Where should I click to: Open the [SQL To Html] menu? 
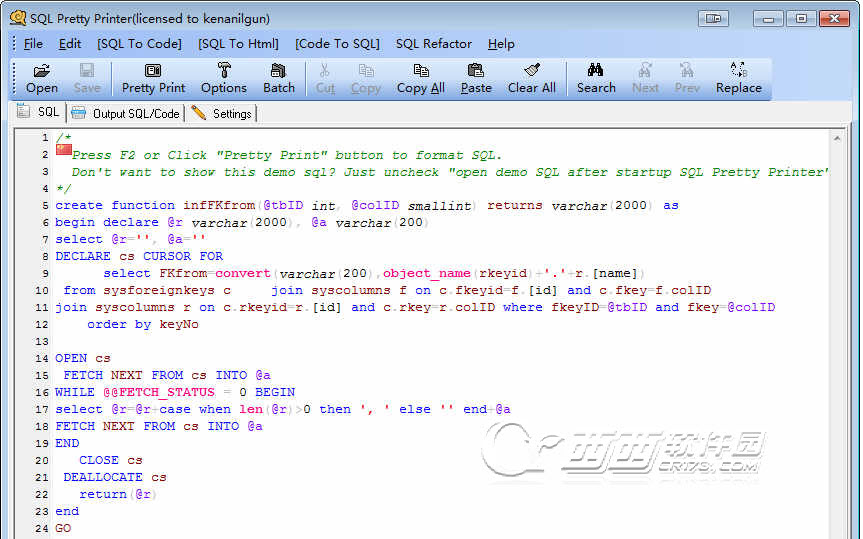coord(238,43)
